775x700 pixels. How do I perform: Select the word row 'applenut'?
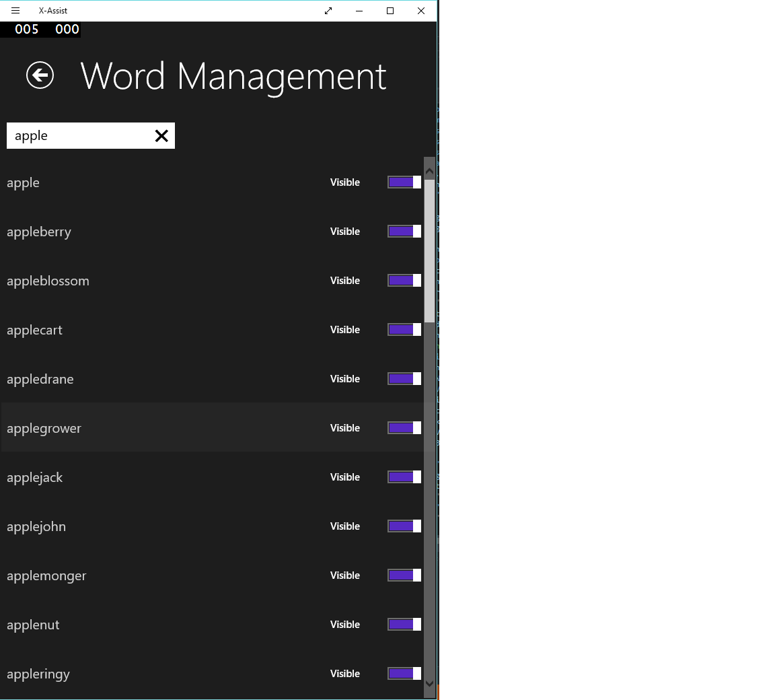[213, 625]
